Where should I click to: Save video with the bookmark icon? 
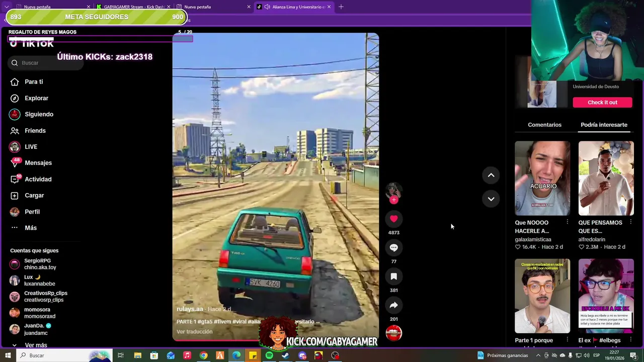tap(393, 277)
